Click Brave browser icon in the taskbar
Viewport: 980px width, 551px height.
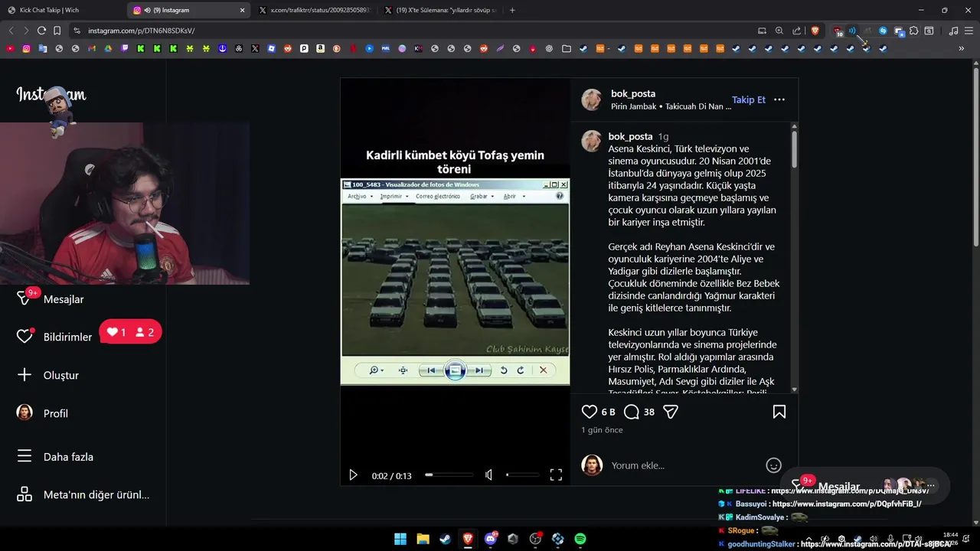tap(468, 539)
